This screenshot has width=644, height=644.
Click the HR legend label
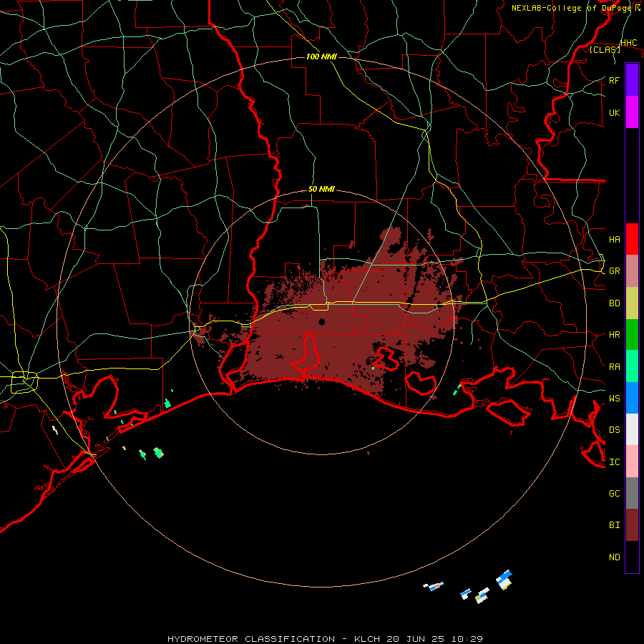[x=614, y=335]
